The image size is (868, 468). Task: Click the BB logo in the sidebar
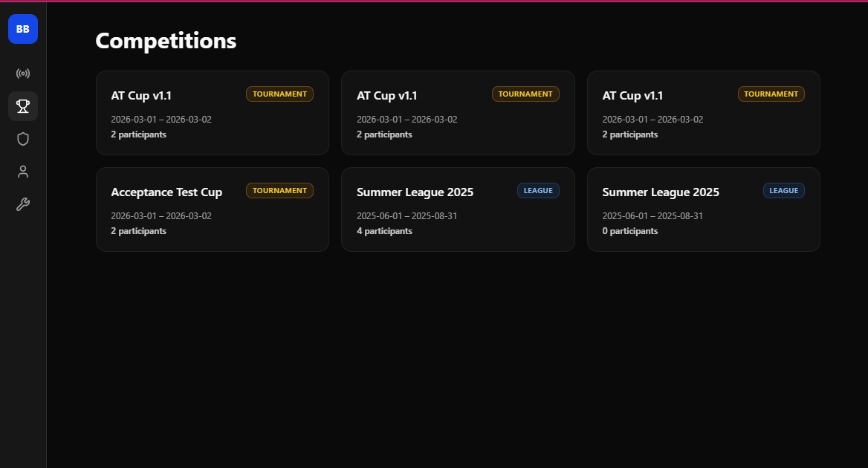point(23,29)
